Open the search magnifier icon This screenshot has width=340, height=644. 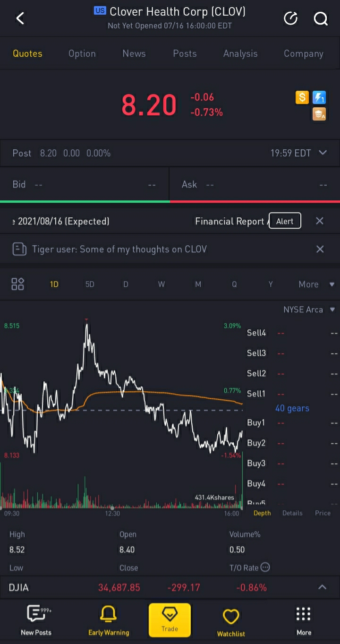click(x=321, y=18)
